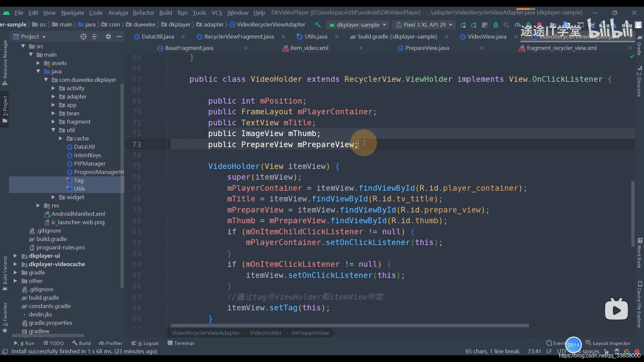Image resolution: width=644 pixels, height=362 pixels.
Task: Open the Build menu
Action: pyautogui.click(x=165, y=13)
